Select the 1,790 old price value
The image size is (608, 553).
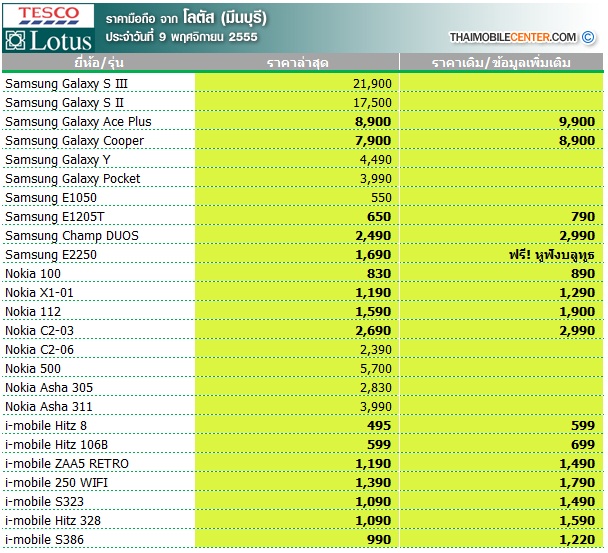577,483
